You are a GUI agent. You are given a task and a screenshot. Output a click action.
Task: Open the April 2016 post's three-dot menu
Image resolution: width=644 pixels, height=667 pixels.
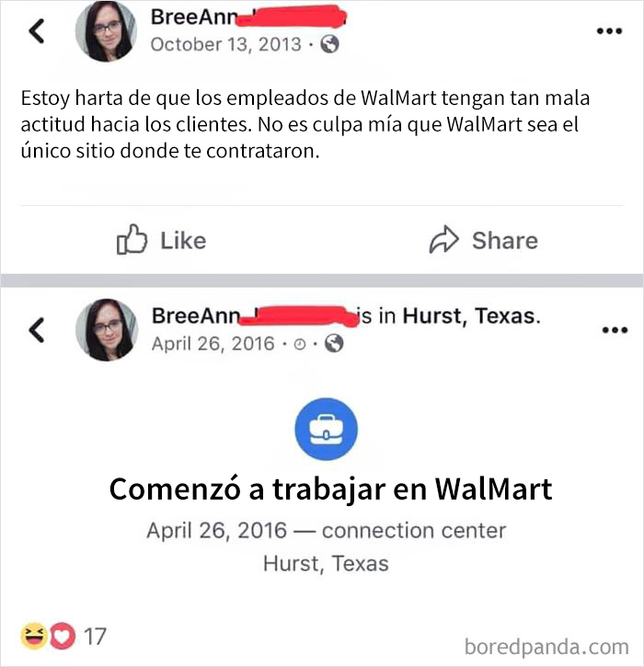click(x=615, y=330)
